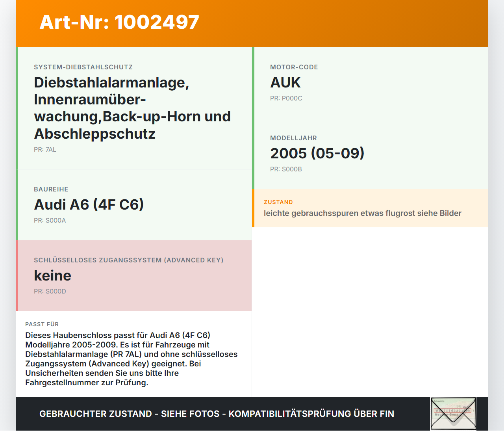
Task: Select the PR: S000D code
Action: pyautogui.click(x=50, y=291)
